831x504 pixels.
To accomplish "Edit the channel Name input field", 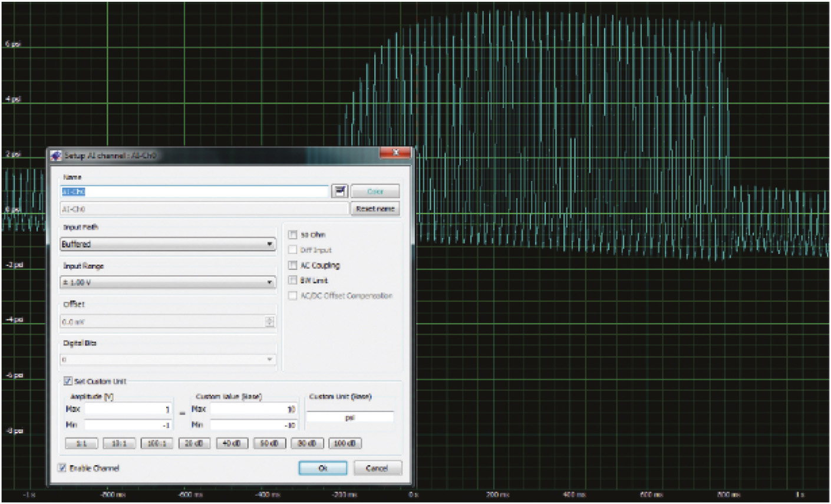I will [x=194, y=191].
